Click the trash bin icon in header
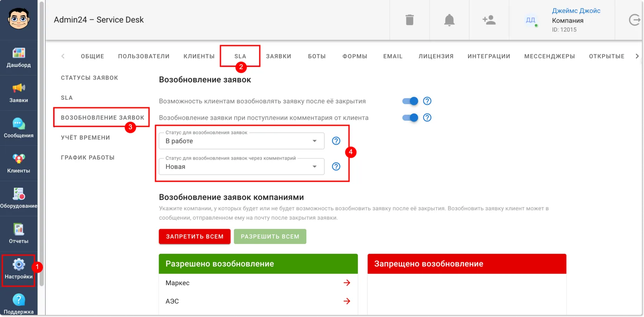644x317 pixels. (x=409, y=20)
